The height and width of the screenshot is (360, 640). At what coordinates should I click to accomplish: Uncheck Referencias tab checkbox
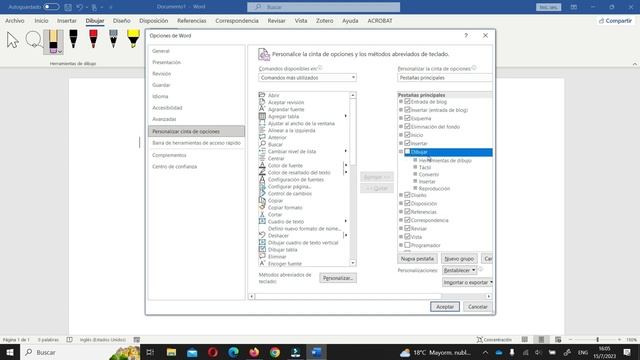[407, 211]
